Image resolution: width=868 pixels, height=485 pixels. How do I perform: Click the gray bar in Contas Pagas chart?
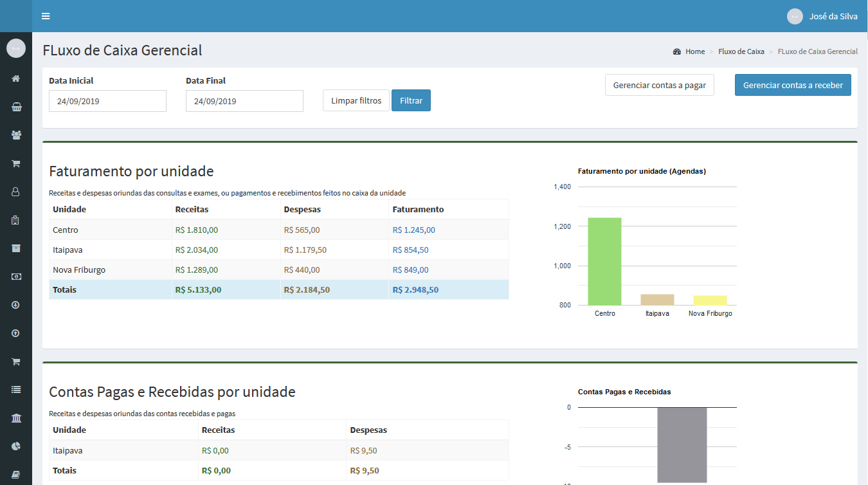click(682, 445)
